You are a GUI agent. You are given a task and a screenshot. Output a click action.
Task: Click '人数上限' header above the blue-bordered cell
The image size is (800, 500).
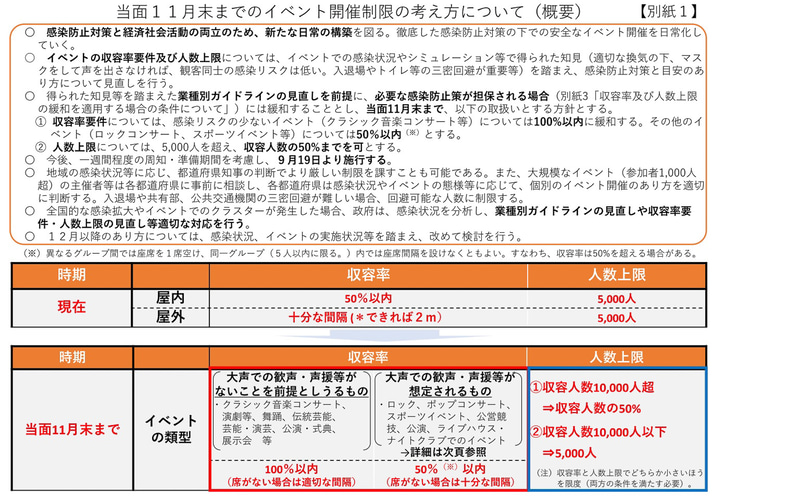[x=617, y=357]
